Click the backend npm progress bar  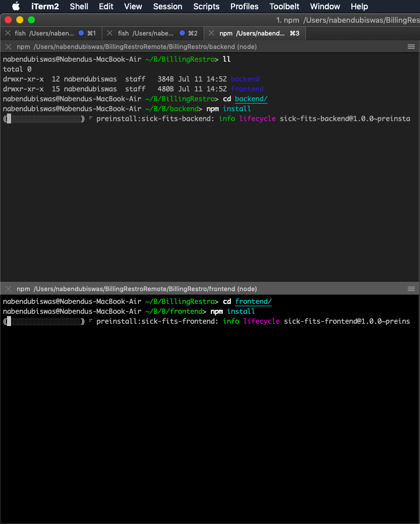pos(44,119)
